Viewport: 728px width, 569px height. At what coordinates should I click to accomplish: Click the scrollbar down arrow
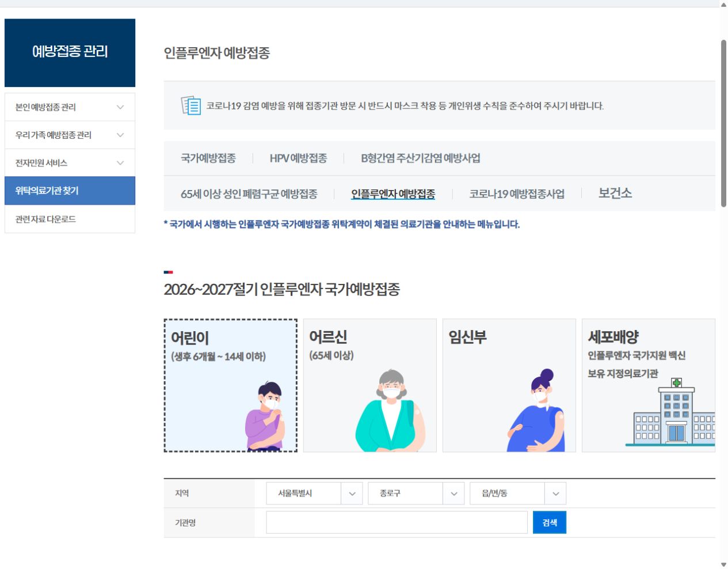723,564
